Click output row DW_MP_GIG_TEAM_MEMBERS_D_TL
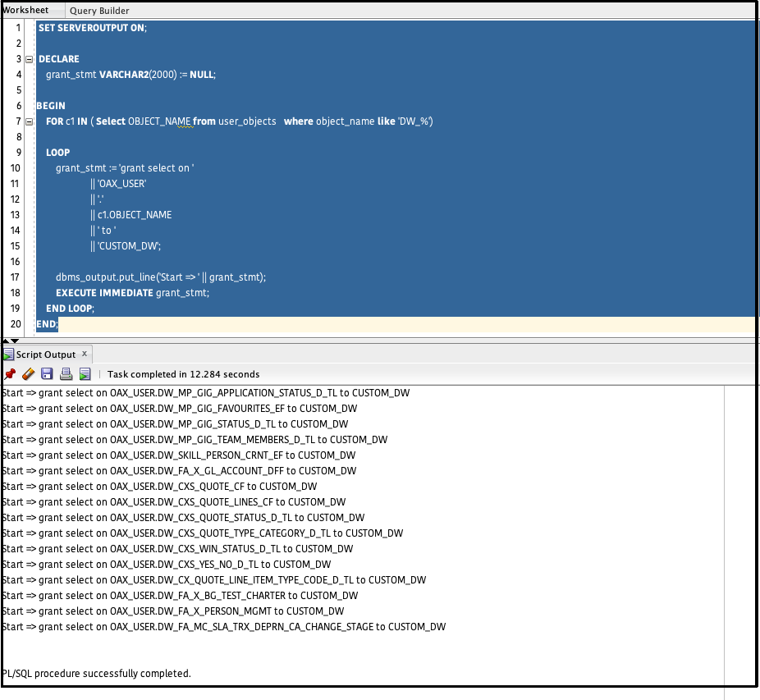This screenshot has width=760, height=700. point(195,440)
